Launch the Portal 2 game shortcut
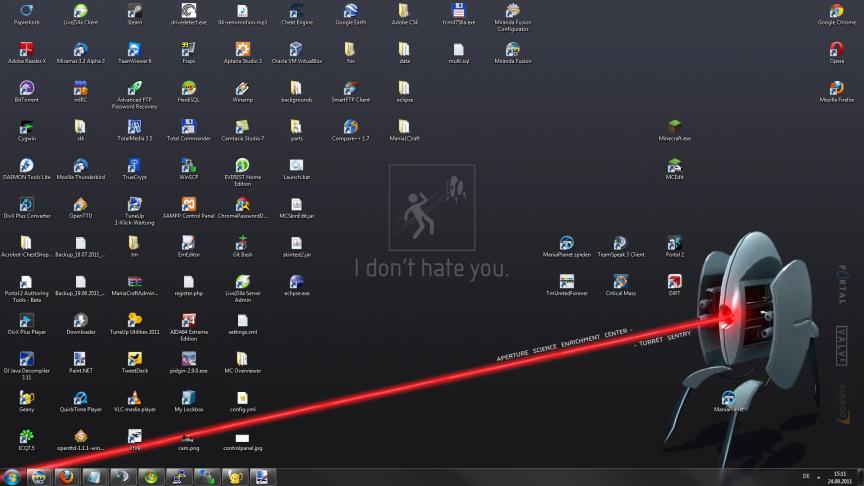Screen dimensions: 864x486 (674, 246)
